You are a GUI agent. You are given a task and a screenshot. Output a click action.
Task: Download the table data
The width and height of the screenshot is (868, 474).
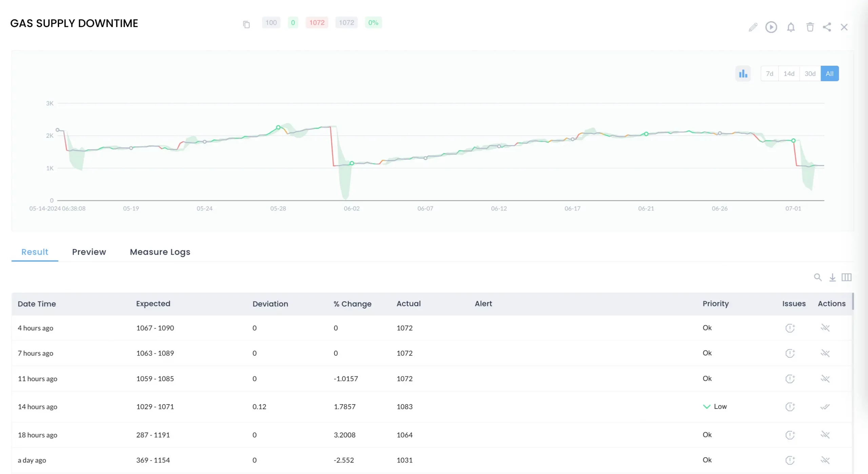tap(832, 277)
